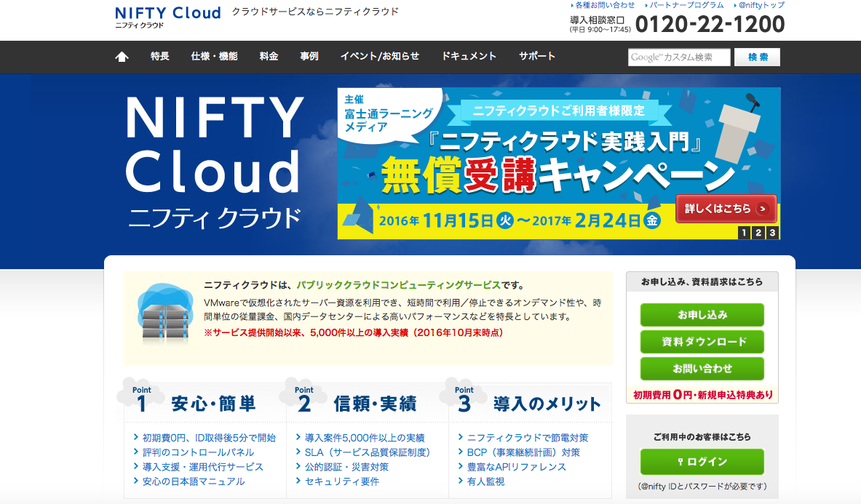Switch to banner slide 3
The image size is (861, 504).
point(773,233)
